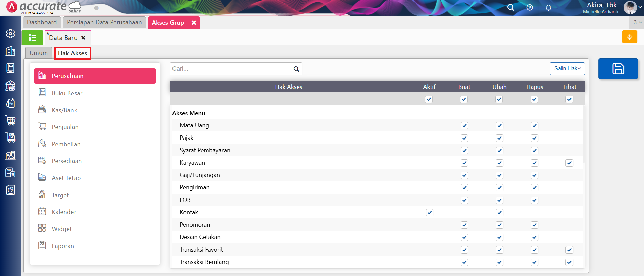
Task: Open the user profile dropdown arrow
Action: point(640,7)
